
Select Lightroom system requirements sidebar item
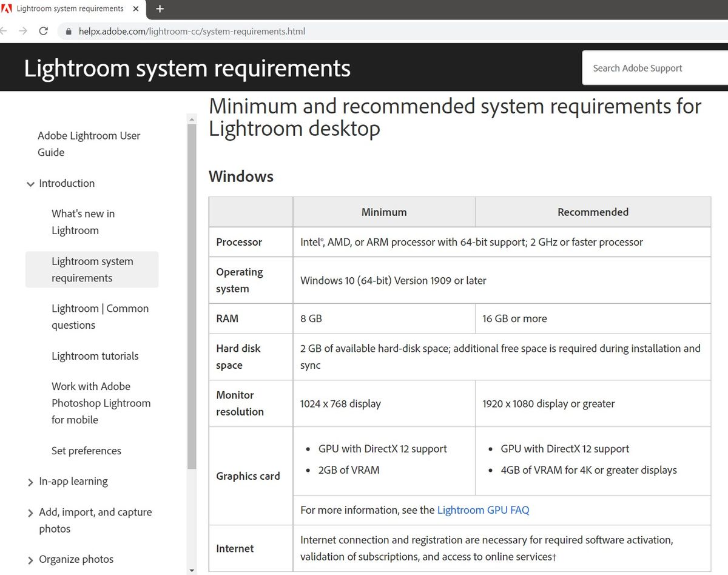click(x=92, y=269)
